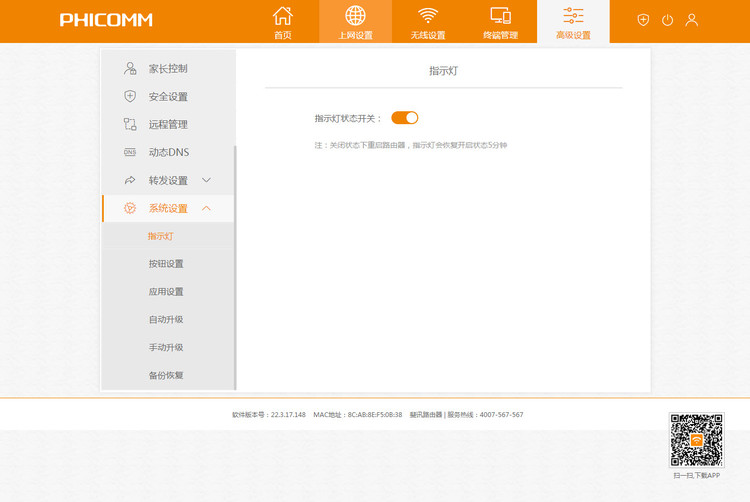The image size is (750, 502).
Task: Select the 应用设置 submenu item
Action: coord(166,292)
